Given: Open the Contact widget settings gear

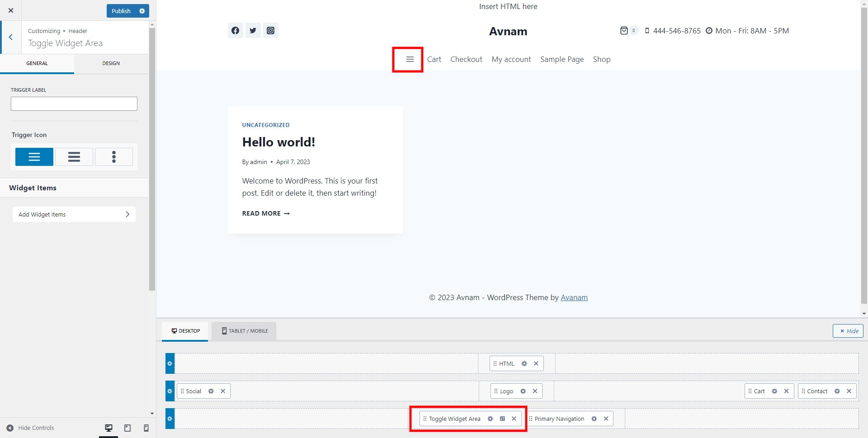Looking at the screenshot, I should (x=837, y=391).
